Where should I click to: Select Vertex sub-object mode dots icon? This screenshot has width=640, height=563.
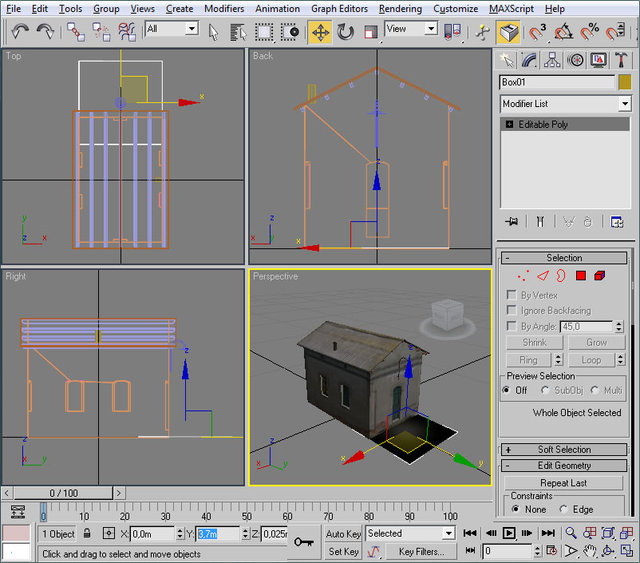point(523,275)
